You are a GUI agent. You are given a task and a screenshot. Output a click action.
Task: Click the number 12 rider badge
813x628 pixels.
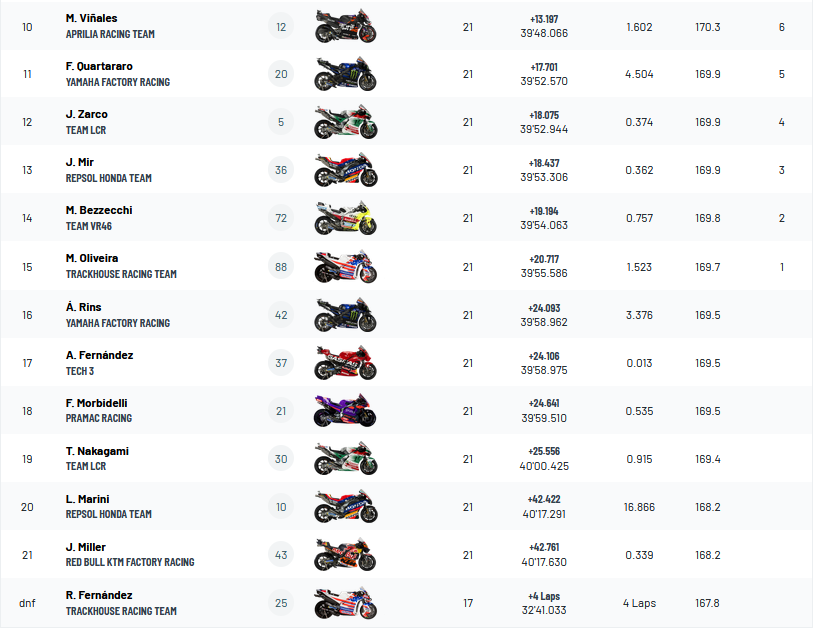281,27
